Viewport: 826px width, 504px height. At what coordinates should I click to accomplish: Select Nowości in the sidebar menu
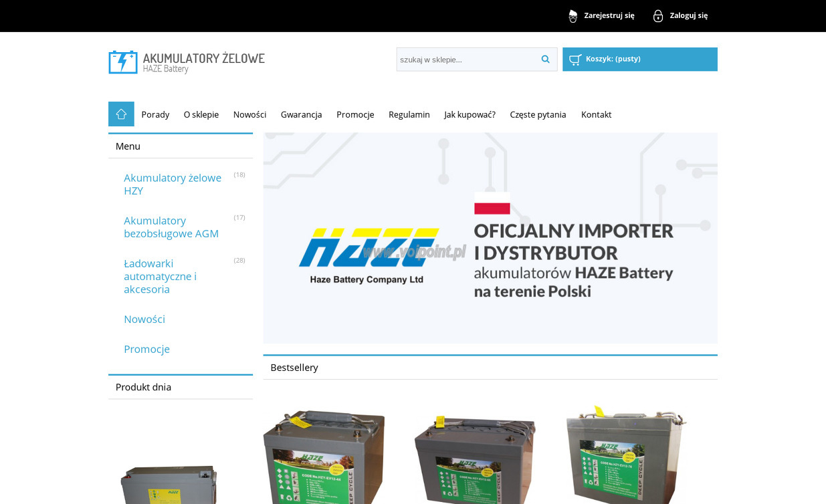(144, 320)
